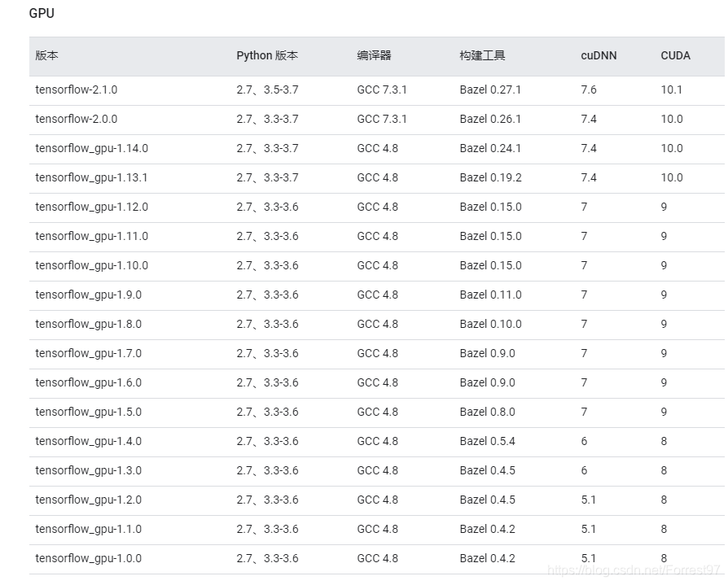Select the tensorflow_gpu-1.14.0 cell
This screenshot has width=728, height=585.
tap(91, 148)
